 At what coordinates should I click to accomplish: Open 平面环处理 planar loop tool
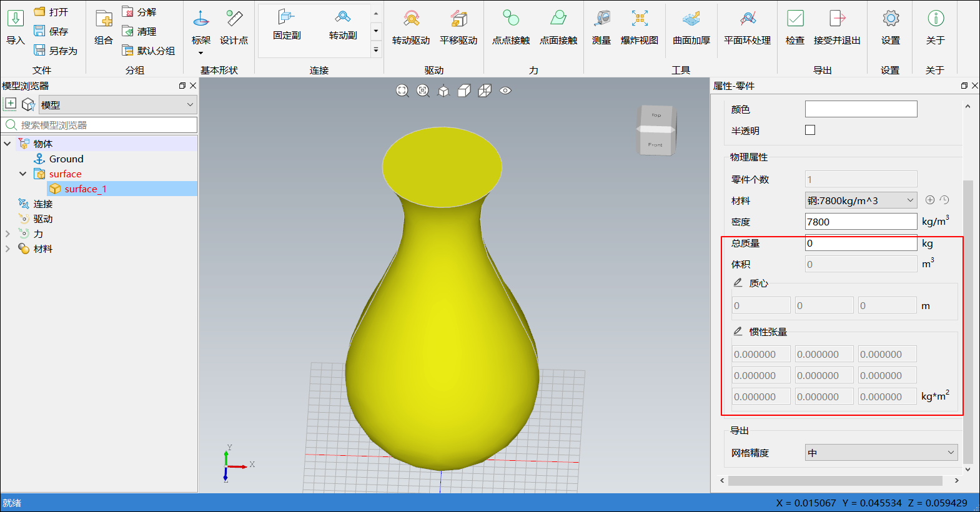[x=748, y=27]
